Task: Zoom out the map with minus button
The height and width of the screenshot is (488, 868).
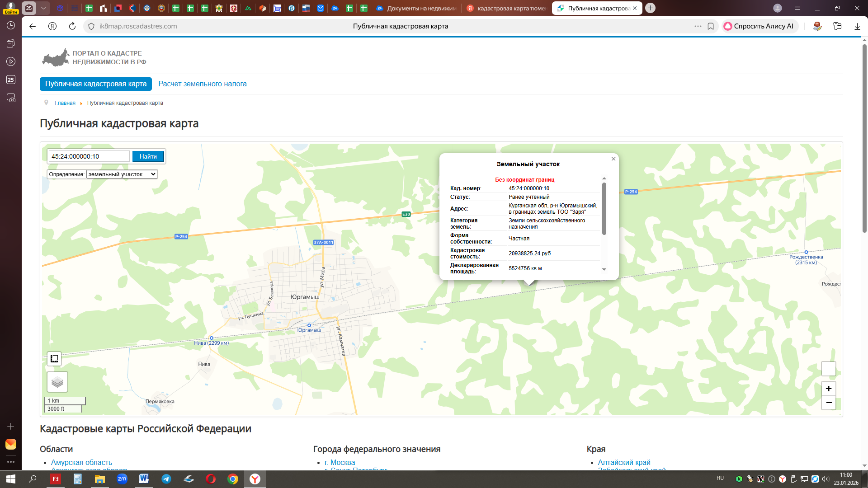Action: click(828, 403)
